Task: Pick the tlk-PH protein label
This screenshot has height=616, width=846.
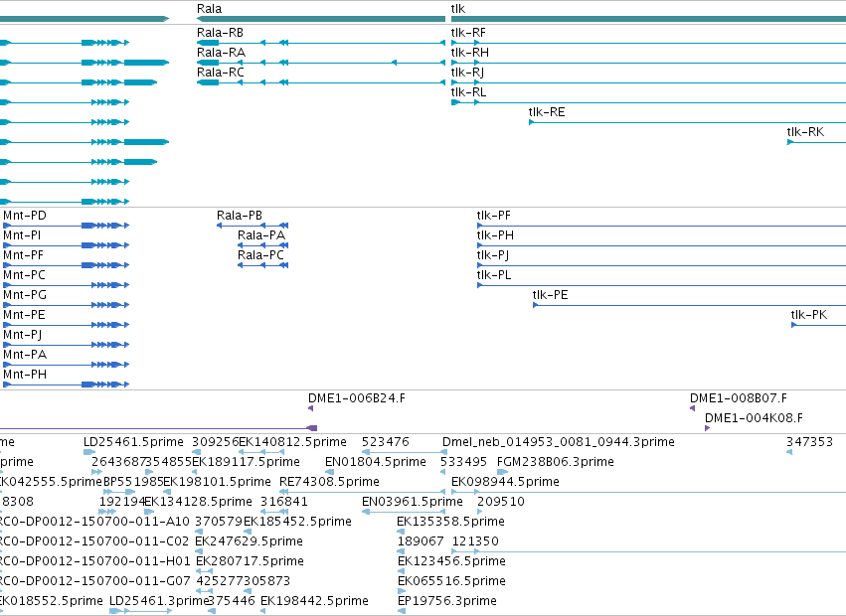Action: click(x=495, y=235)
